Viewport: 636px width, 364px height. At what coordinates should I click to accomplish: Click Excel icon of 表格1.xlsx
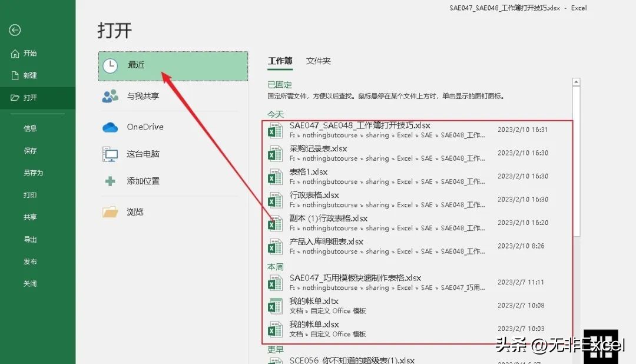(275, 177)
